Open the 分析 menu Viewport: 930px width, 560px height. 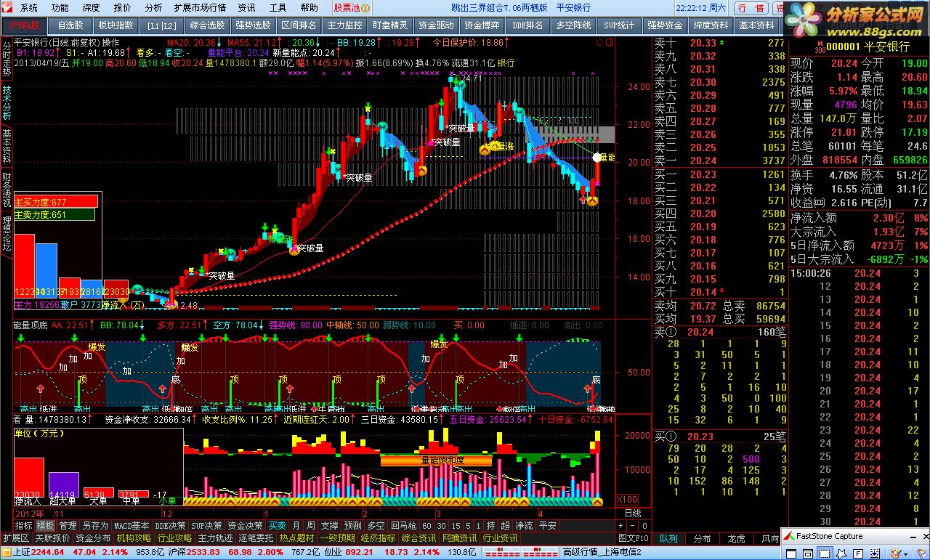tap(153, 8)
